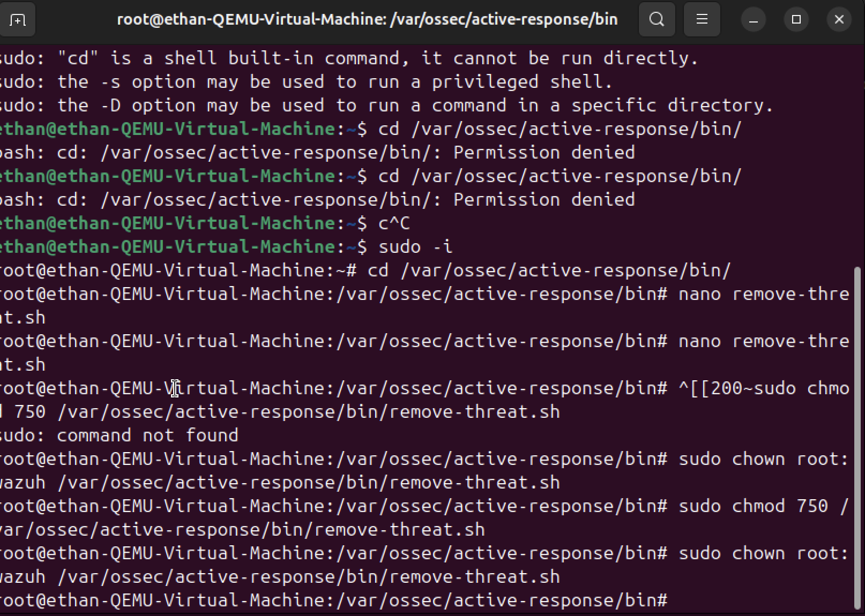Close the terminal window
Viewport: 865px width, 616px height.
coord(839,20)
